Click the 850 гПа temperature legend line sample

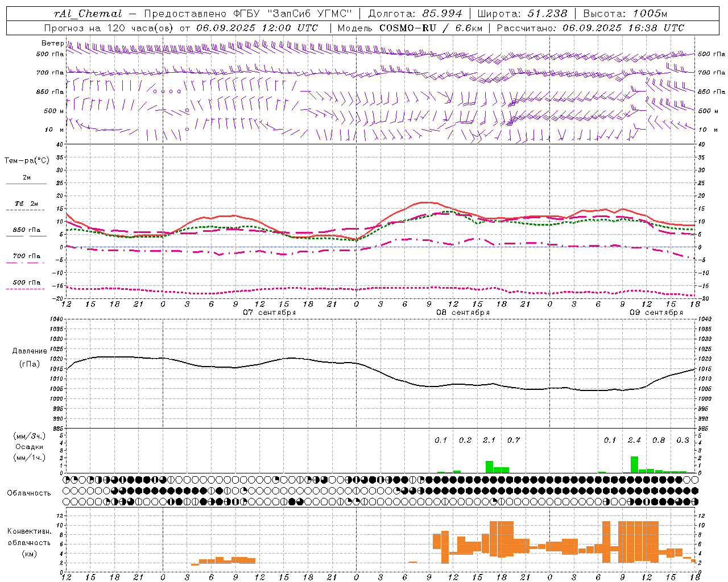click(26, 236)
